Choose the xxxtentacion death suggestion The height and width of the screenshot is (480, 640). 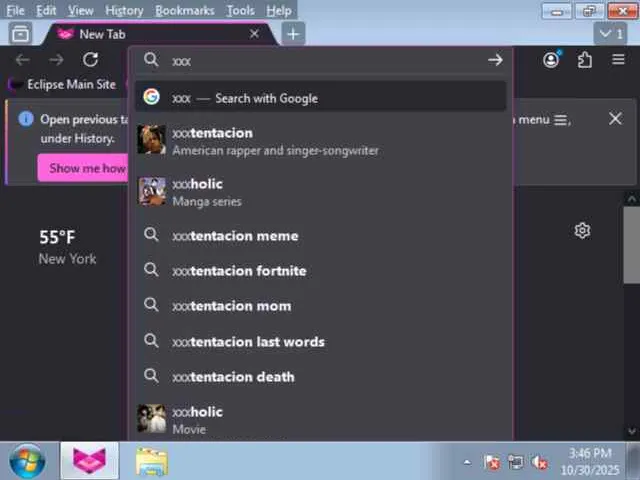[x=321, y=376]
